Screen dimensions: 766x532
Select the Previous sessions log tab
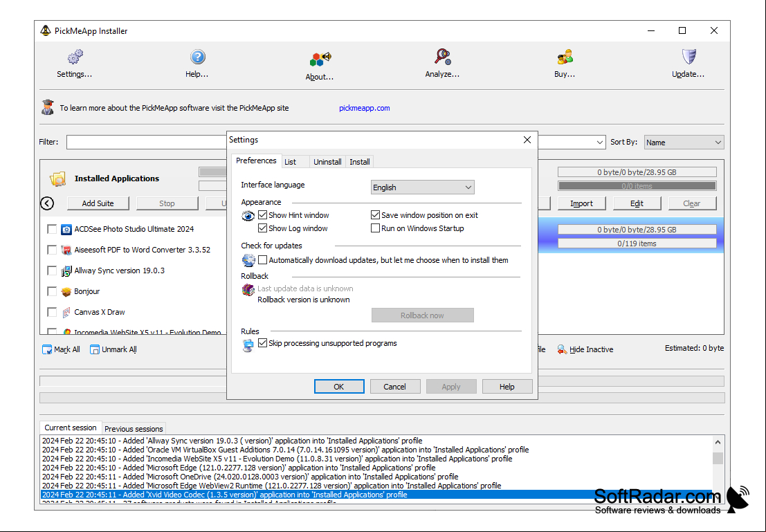click(x=134, y=429)
